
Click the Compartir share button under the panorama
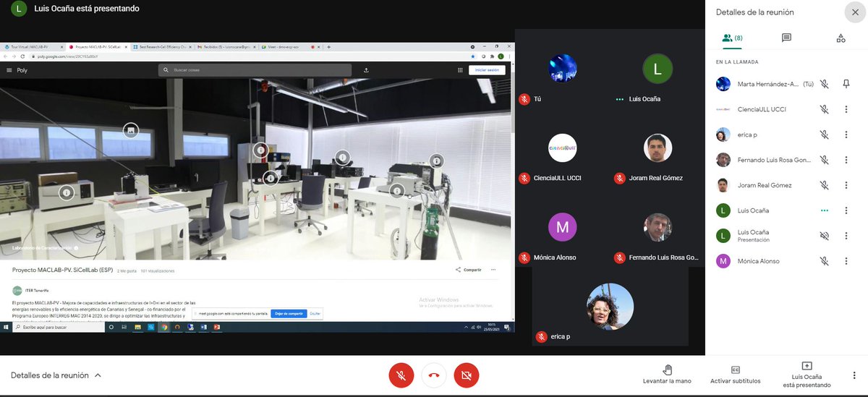[x=469, y=270]
